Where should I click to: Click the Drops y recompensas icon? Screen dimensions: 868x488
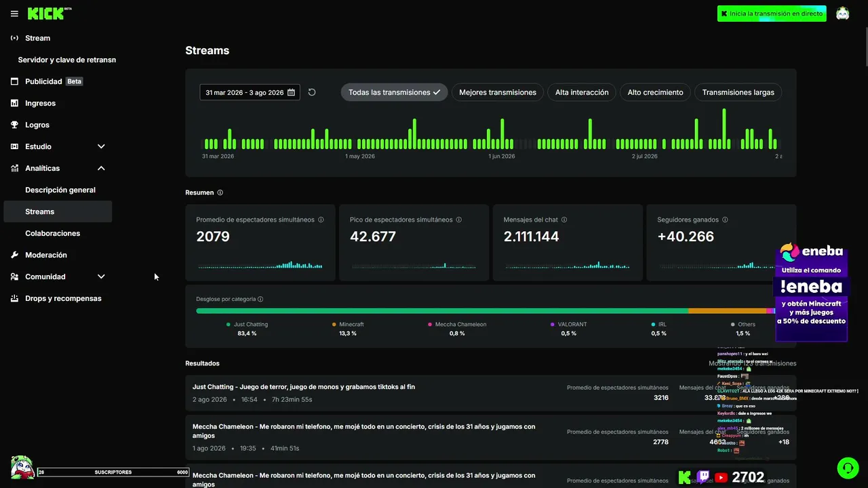(x=14, y=298)
